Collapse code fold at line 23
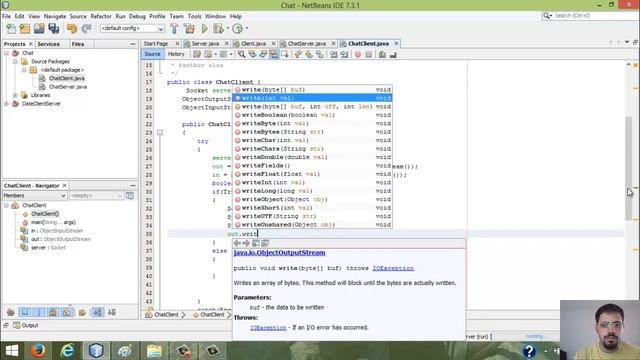Image resolution: width=640 pixels, height=360 pixels. point(160,133)
